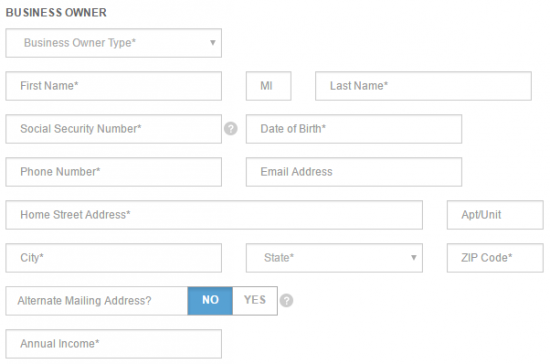Focus the Date of Birth field
The width and height of the screenshot is (550, 364).
coord(354,129)
